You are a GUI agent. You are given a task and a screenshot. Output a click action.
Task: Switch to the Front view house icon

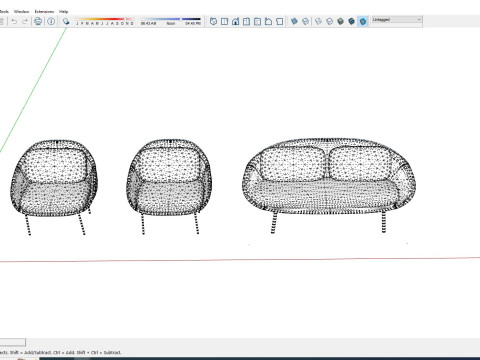(x=236, y=21)
